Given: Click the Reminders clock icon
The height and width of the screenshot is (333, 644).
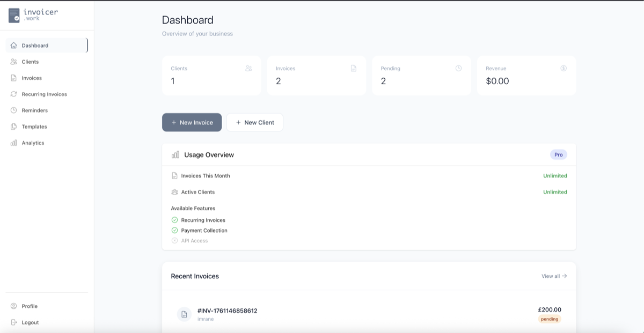Looking at the screenshot, I should pyautogui.click(x=13, y=110).
